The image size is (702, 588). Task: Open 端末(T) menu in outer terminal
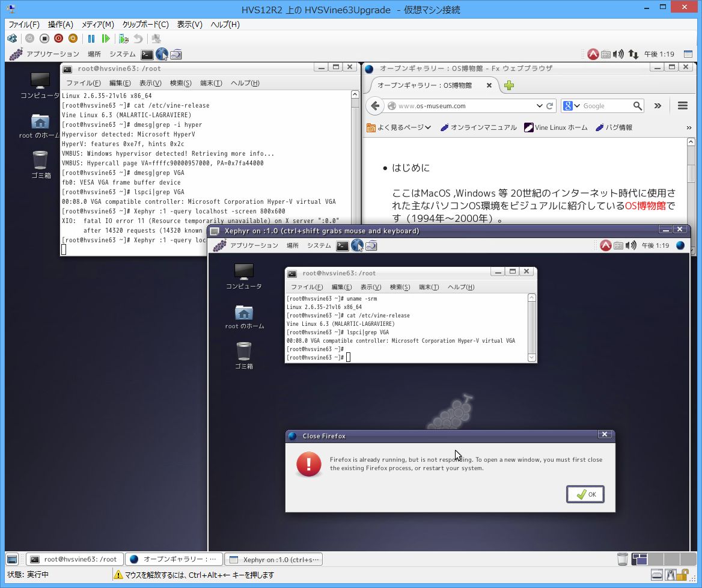tap(211, 83)
